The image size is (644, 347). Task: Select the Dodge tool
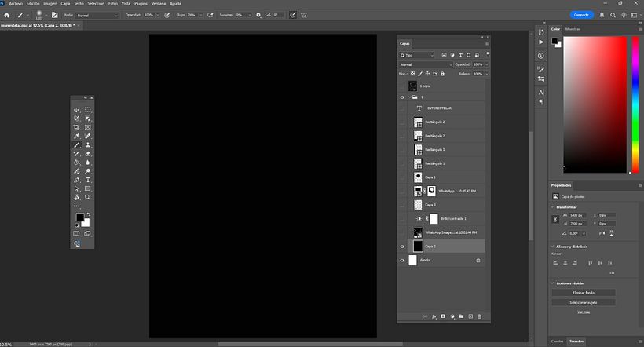(x=87, y=171)
